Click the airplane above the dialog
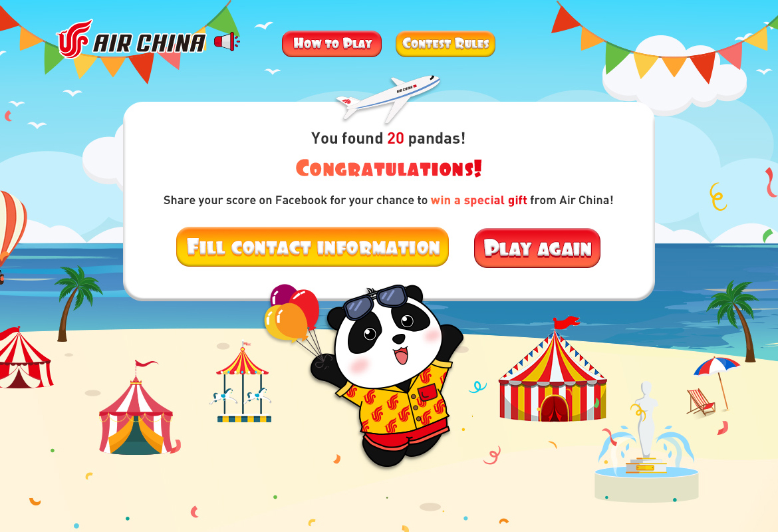The width and height of the screenshot is (778, 532). pos(388,97)
